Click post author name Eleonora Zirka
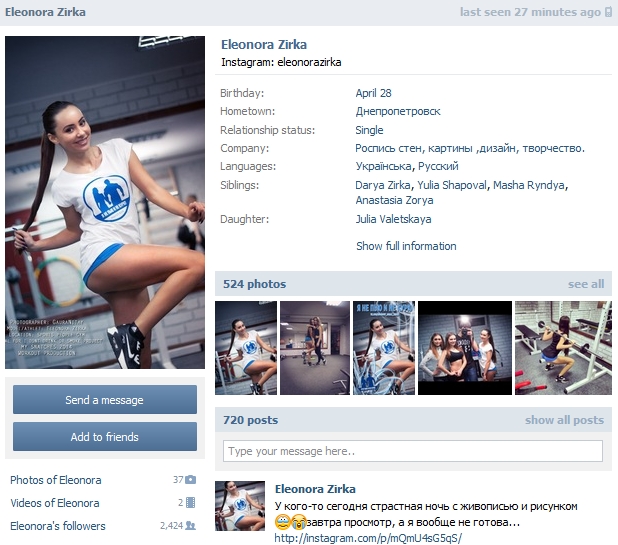The width and height of the screenshot is (618, 545). [x=315, y=489]
